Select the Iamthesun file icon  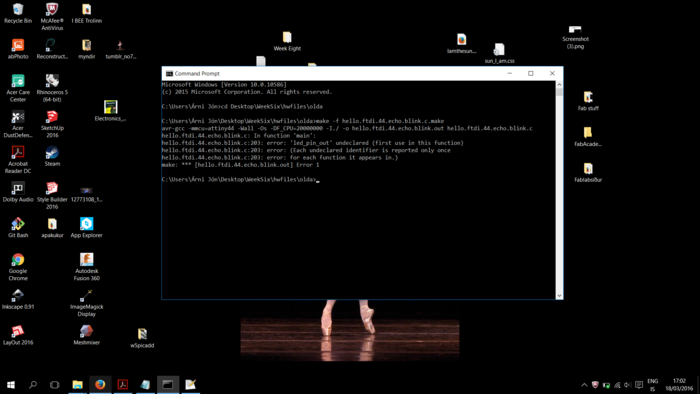tap(462, 43)
